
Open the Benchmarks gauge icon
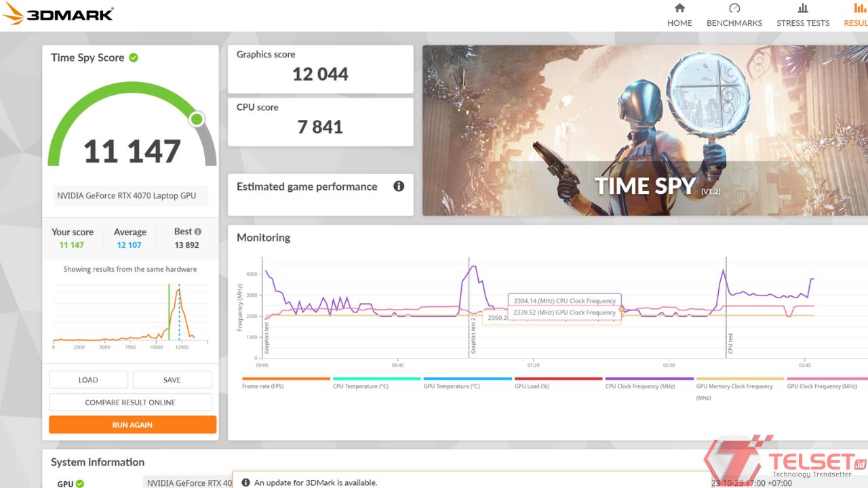pos(734,8)
